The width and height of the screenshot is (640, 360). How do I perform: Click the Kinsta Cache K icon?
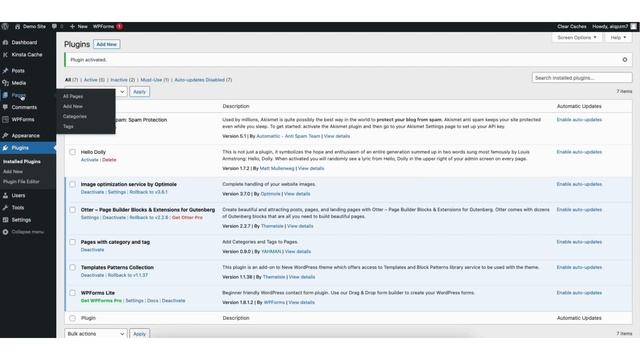tap(5, 55)
